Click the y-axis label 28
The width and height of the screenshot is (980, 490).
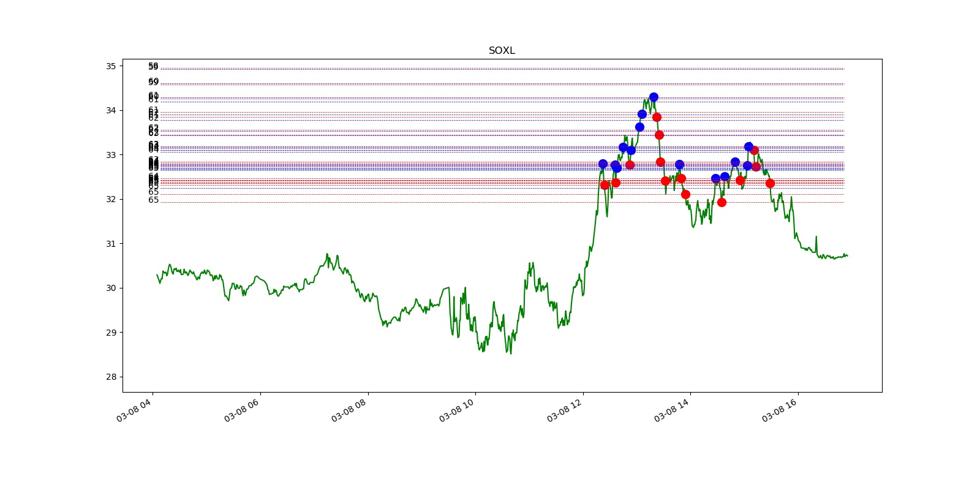111,377
